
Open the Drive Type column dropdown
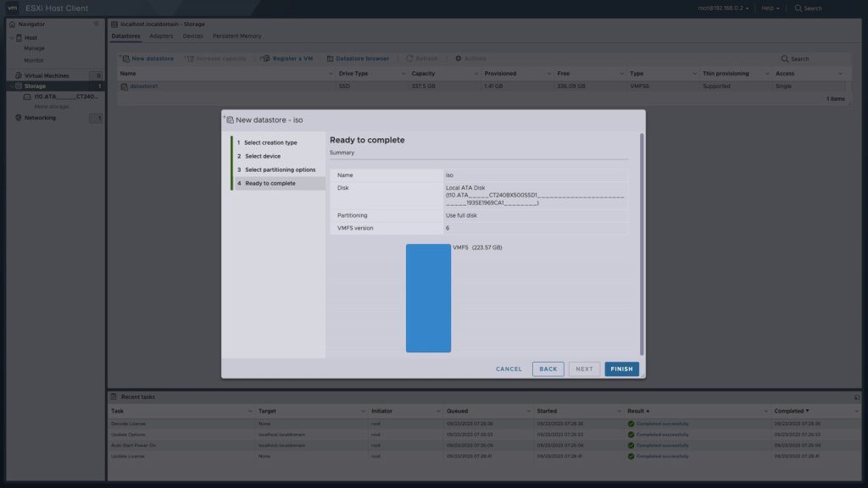[403, 74]
